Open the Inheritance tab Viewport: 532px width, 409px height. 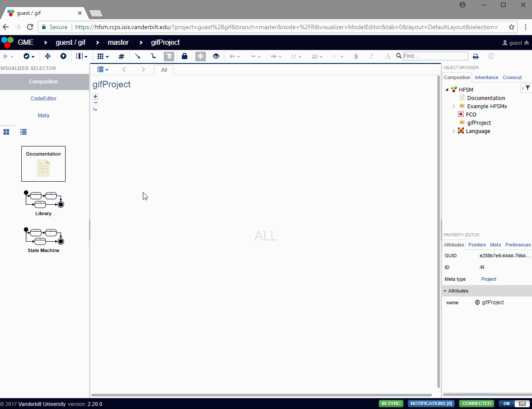[486, 77]
